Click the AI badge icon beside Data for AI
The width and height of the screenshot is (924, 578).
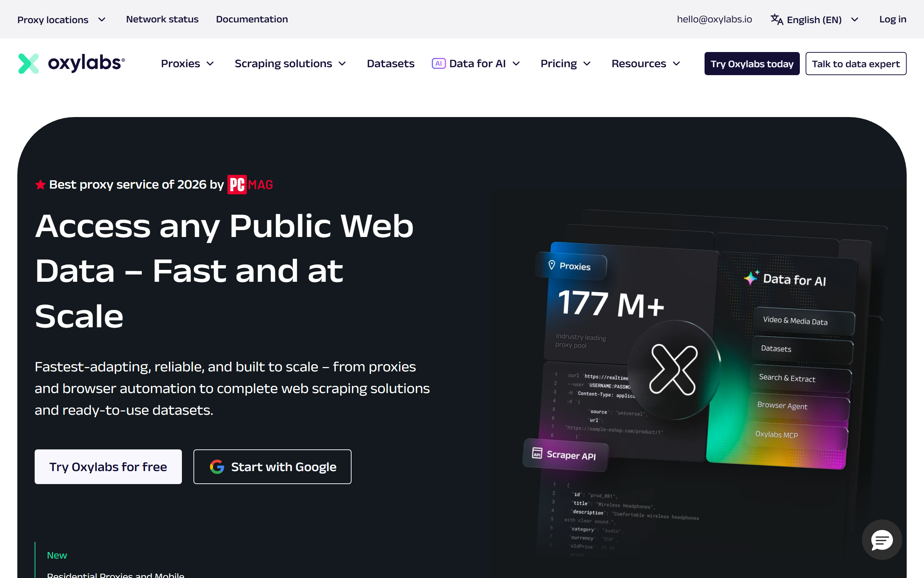(438, 64)
